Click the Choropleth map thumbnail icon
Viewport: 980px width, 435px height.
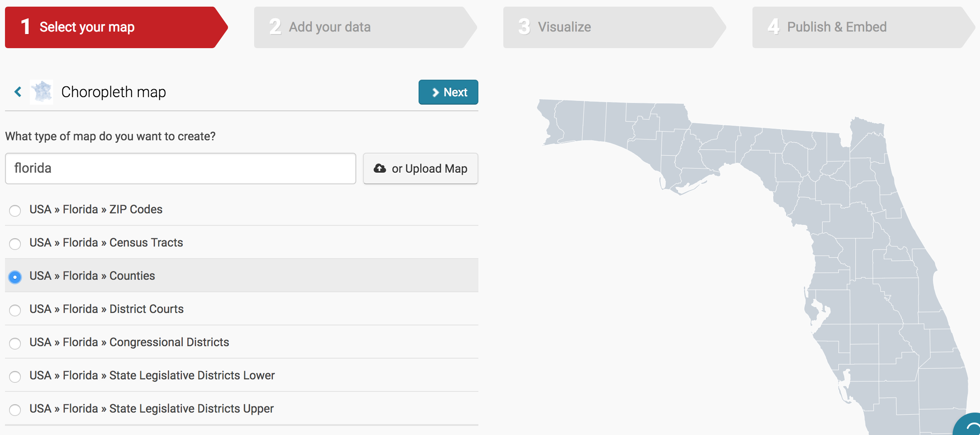42,92
